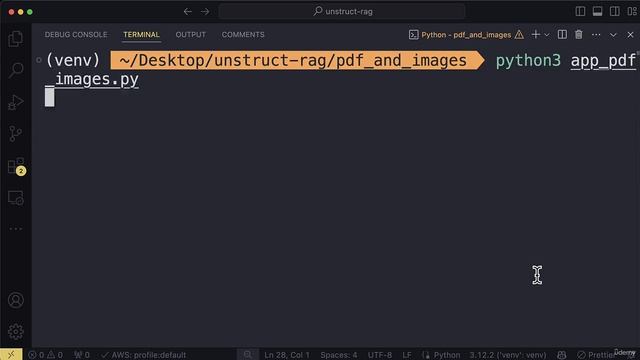Open terminal panel more actions menu
The height and width of the screenshot is (360, 640).
pos(596,35)
